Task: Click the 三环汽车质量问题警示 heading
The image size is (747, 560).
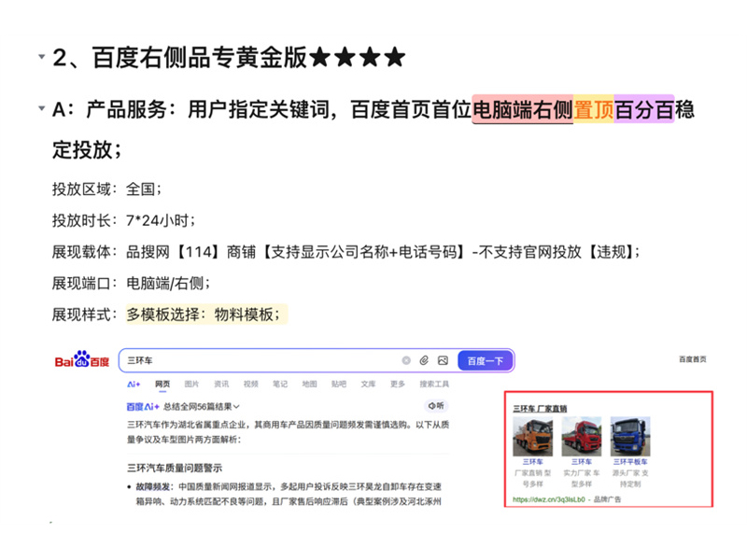Action: [x=175, y=469]
